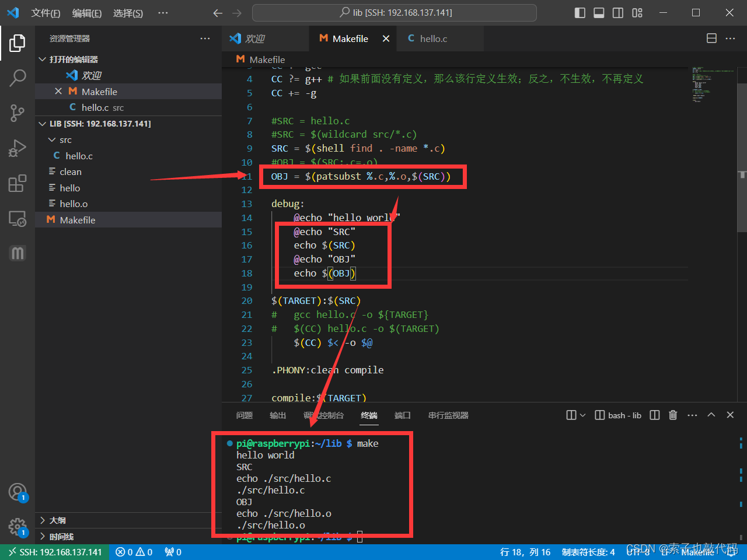Open the Explorer view in activity bar
This screenshot has height=560, width=747.
18,43
